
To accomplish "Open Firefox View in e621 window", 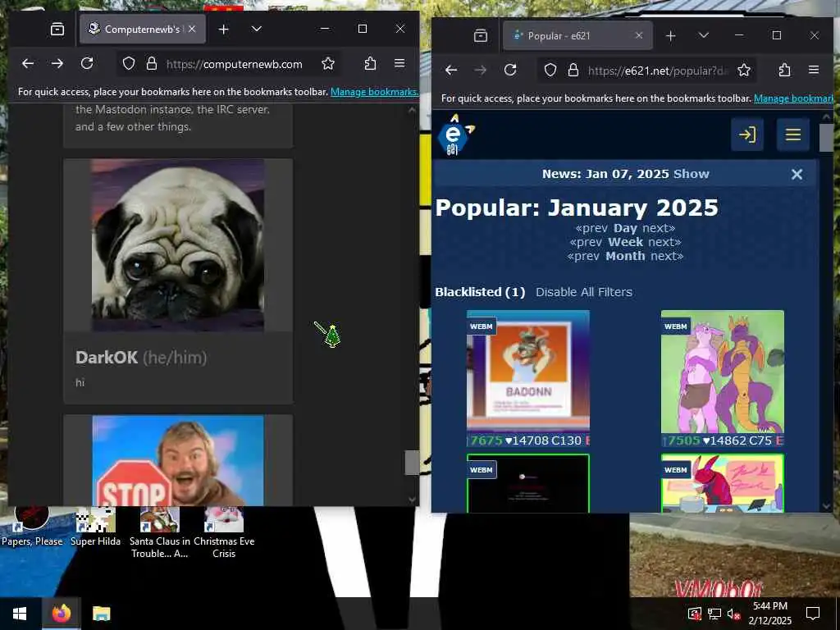I will [481, 36].
